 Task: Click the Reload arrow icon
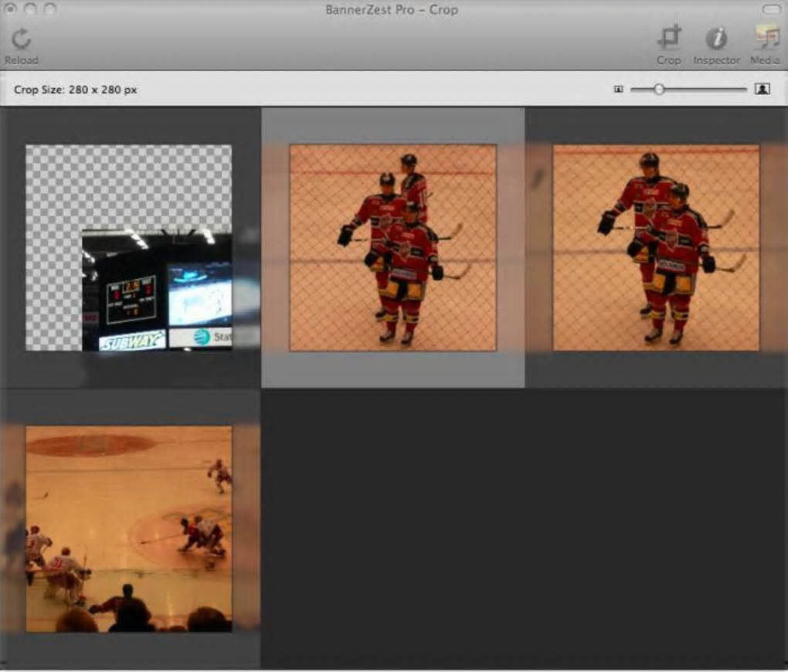point(21,39)
